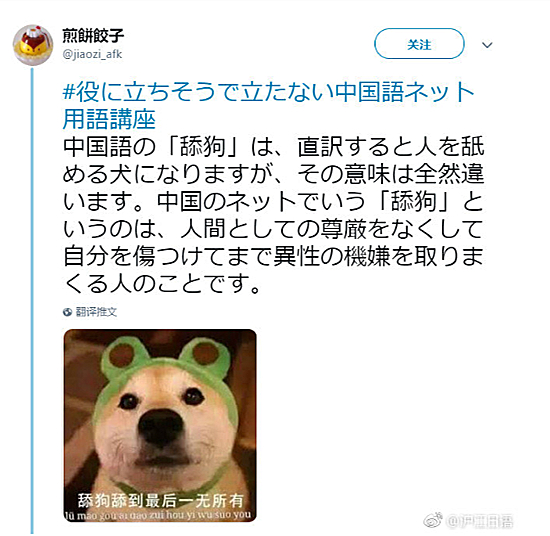Click the pinyin subtitle in the meme

pos(158,515)
